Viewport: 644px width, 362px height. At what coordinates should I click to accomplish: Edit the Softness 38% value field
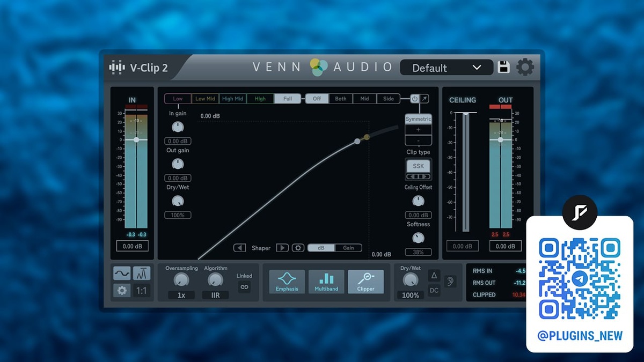pos(418,252)
